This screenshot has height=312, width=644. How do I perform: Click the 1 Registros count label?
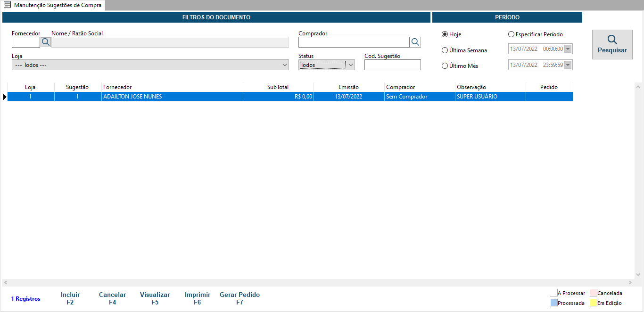(x=25, y=299)
